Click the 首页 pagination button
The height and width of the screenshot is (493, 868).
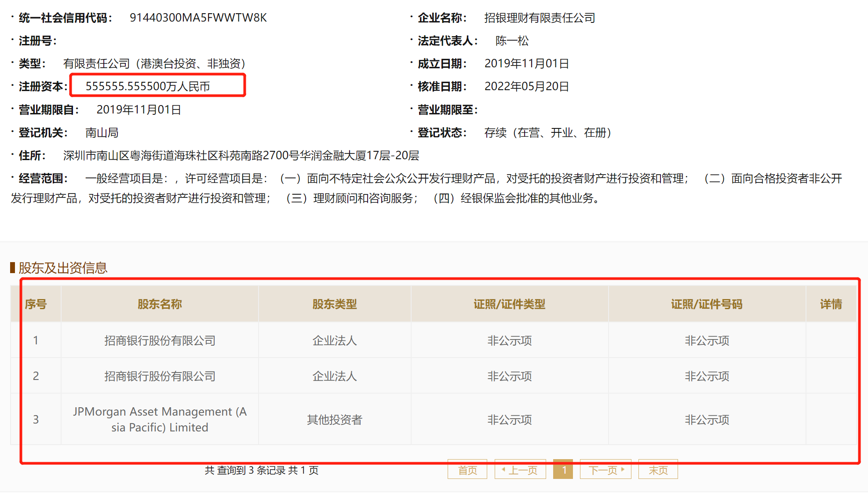coord(467,470)
